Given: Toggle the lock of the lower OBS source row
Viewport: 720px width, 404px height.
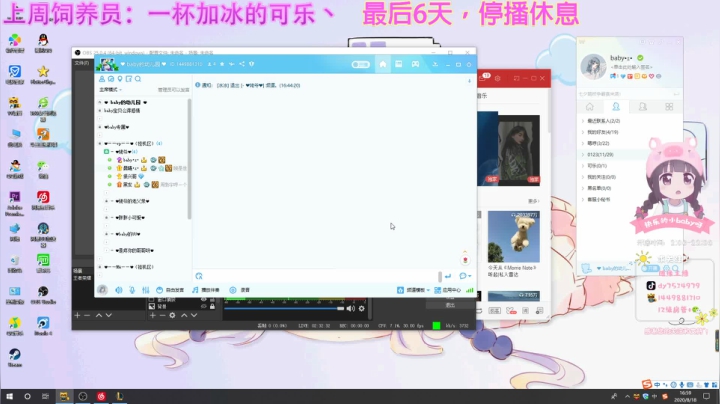Looking at the screenshot, I should point(212,306).
